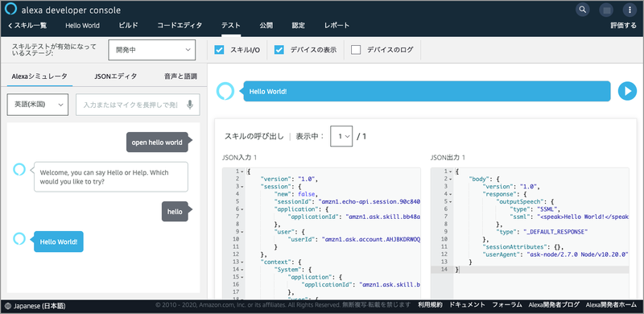Open 利用規約 footer link
The image size is (644, 314).
(430, 305)
